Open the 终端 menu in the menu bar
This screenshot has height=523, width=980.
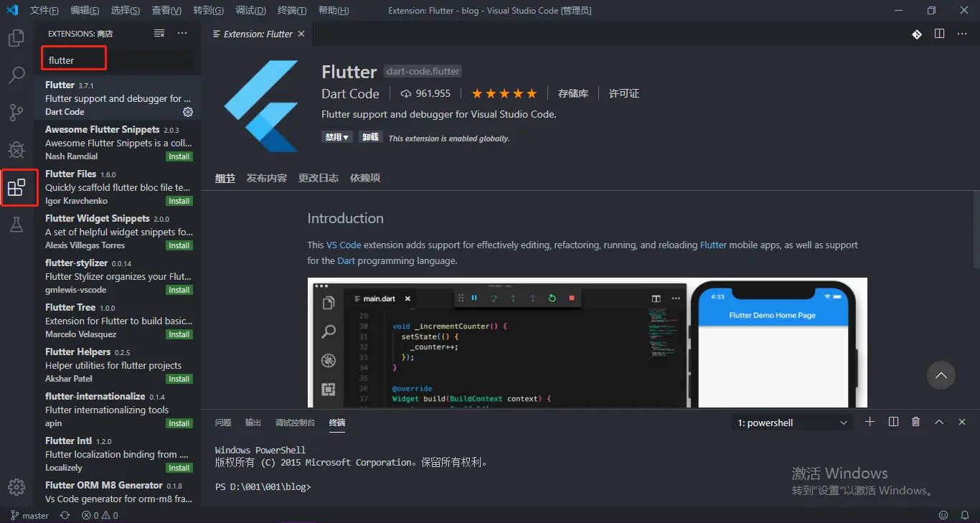(x=291, y=10)
